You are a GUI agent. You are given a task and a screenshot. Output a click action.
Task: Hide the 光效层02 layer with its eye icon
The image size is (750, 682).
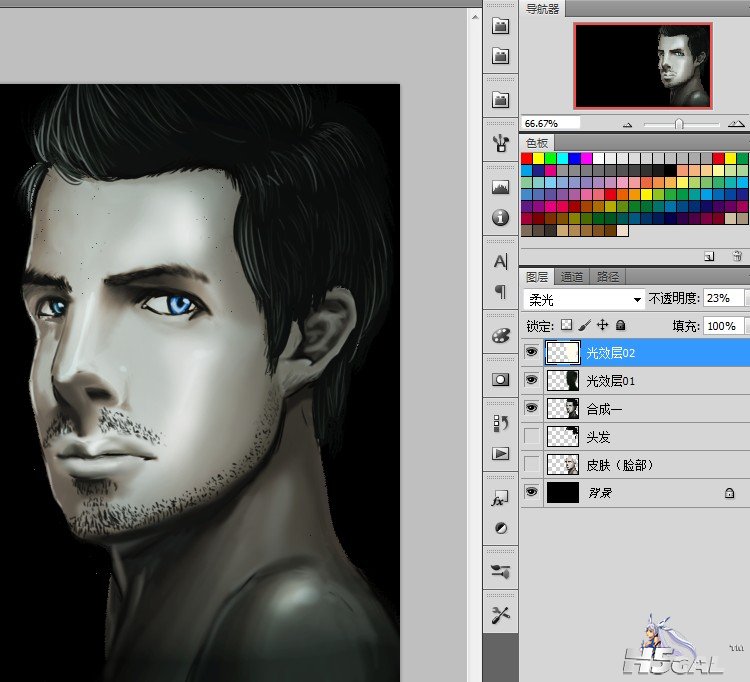coord(531,352)
